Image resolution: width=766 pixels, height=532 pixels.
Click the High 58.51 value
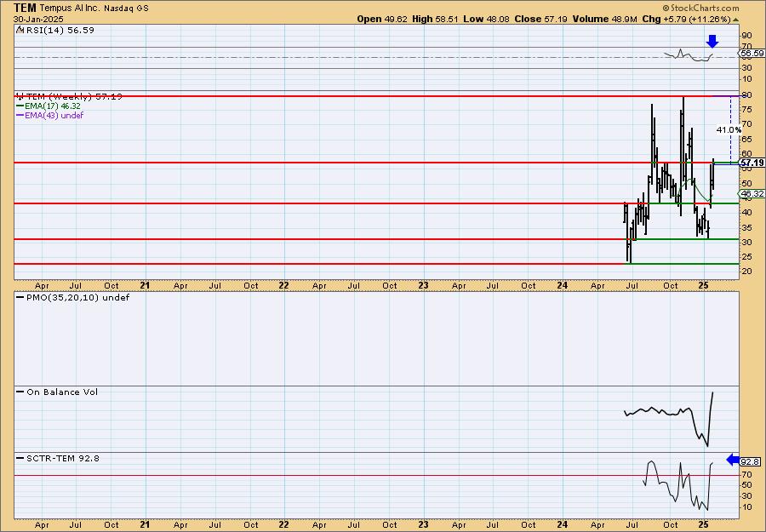[435, 19]
